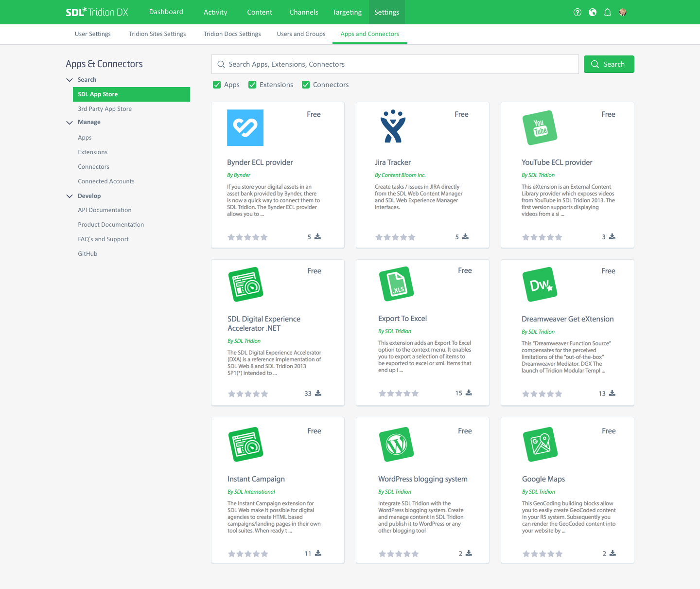The height and width of the screenshot is (589, 700).
Task: Click download icon on Dreamweaver Get eXtension card
Action: click(612, 393)
